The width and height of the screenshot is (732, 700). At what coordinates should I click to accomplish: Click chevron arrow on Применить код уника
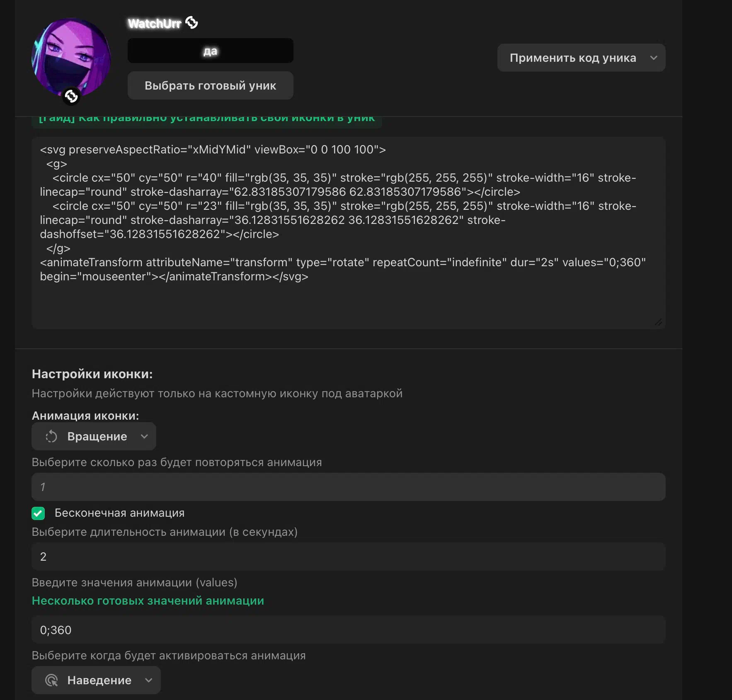point(654,58)
